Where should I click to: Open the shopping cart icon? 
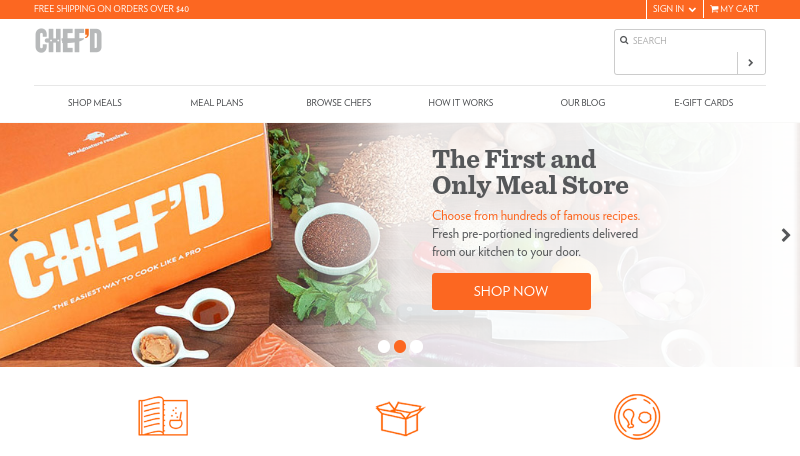click(714, 9)
